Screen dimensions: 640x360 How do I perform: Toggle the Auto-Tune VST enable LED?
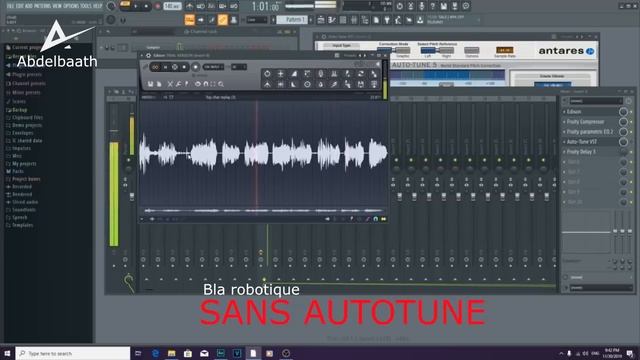click(631, 142)
